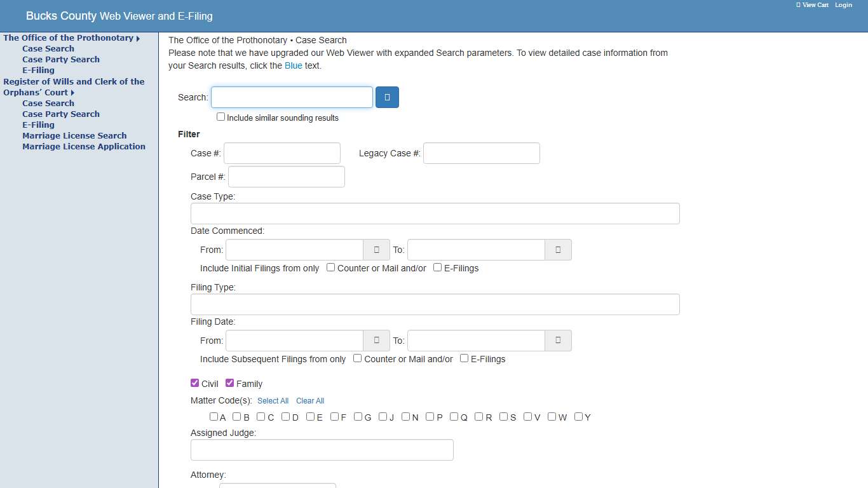Screen dimensions: 868x488
Task: Focus the Parcel # input field
Action: tap(286, 177)
